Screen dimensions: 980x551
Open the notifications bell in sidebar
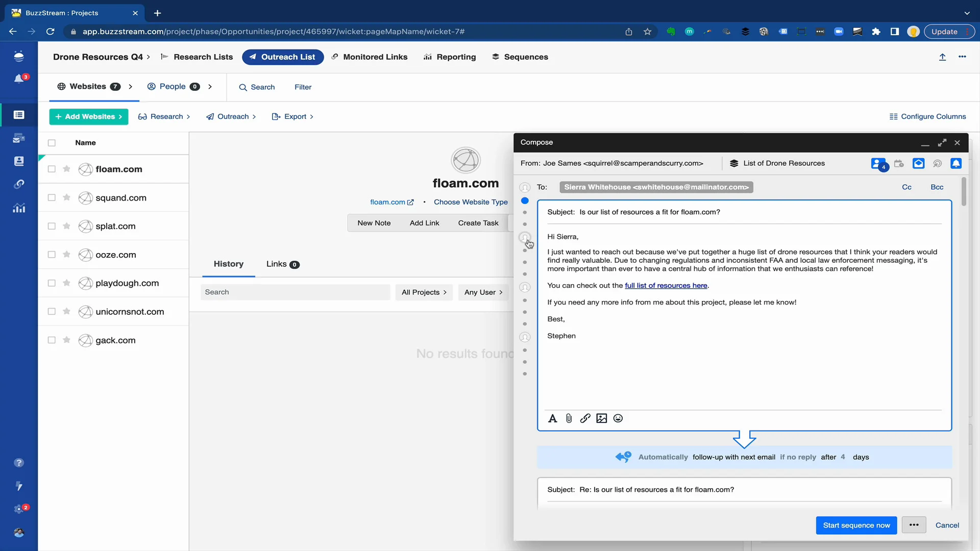coord(19,79)
